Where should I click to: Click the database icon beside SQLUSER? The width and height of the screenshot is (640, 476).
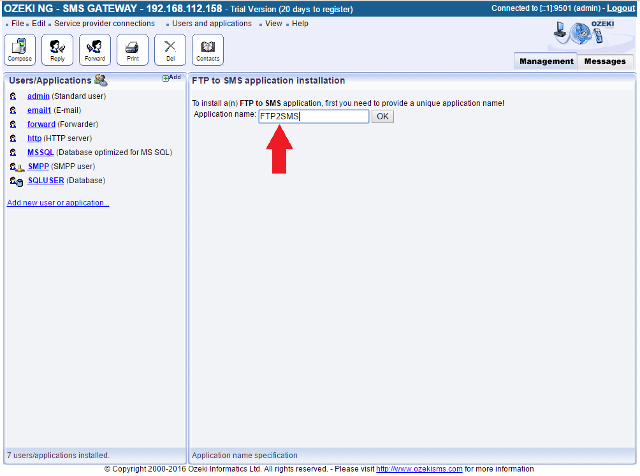[16, 181]
